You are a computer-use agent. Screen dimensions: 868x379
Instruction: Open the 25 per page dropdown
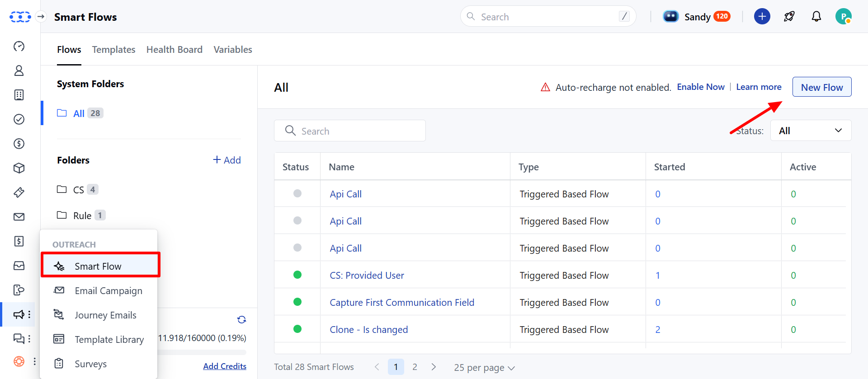(x=484, y=367)
